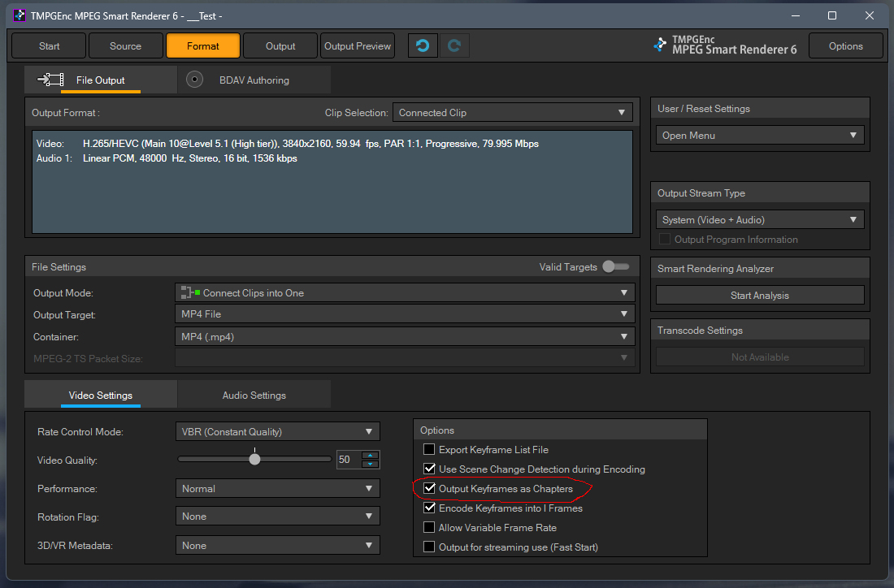Click the Video Quality slider handle
Screen dimensions: 894x588
[x=255, y=459]
